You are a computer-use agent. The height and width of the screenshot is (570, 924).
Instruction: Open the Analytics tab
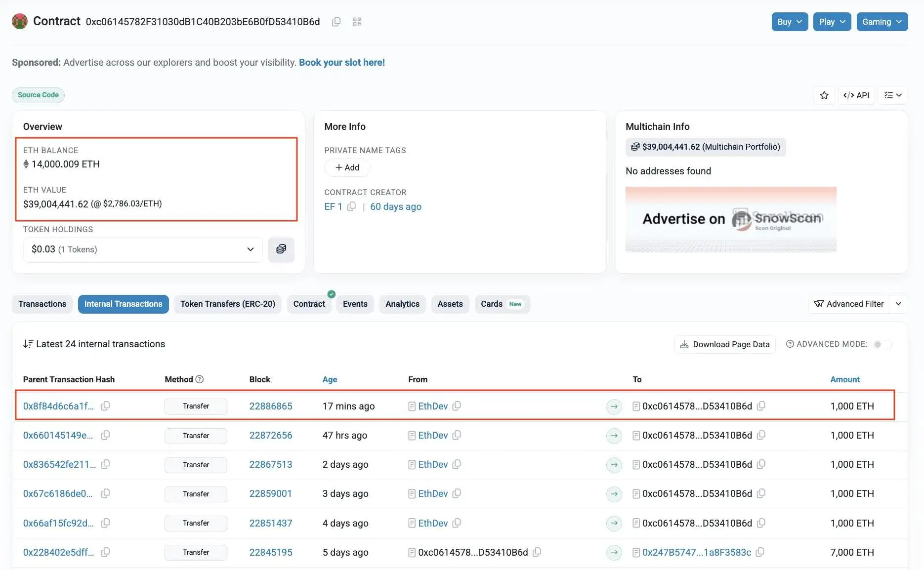pos(402,304)
